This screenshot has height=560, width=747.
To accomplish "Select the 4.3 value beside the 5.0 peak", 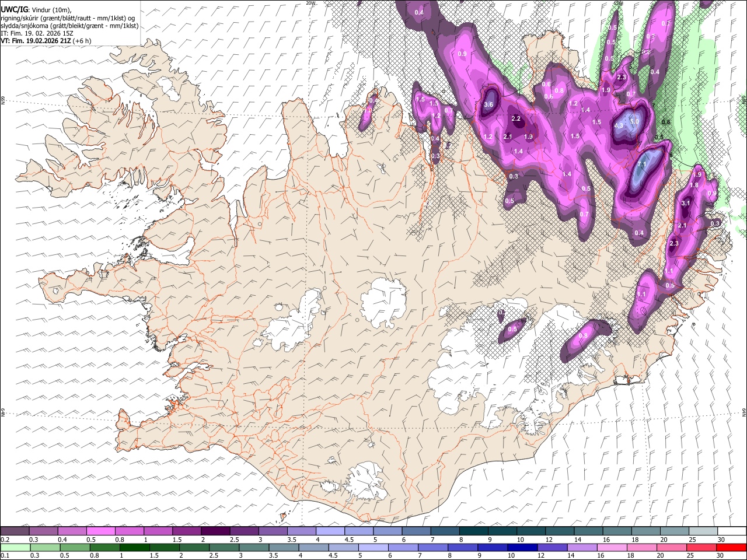I will pyautogui.click(x=619, y=125).
